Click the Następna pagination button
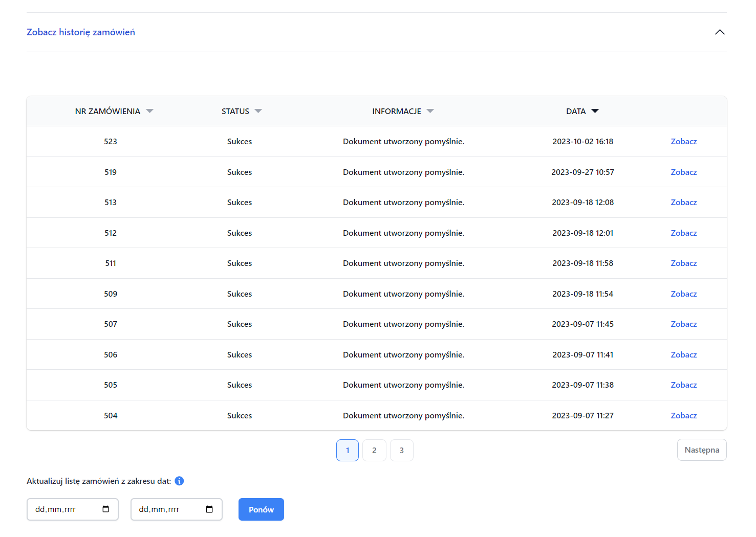This screenshot has height=537, width=756. pyautogui.click(x=702, y=450)
